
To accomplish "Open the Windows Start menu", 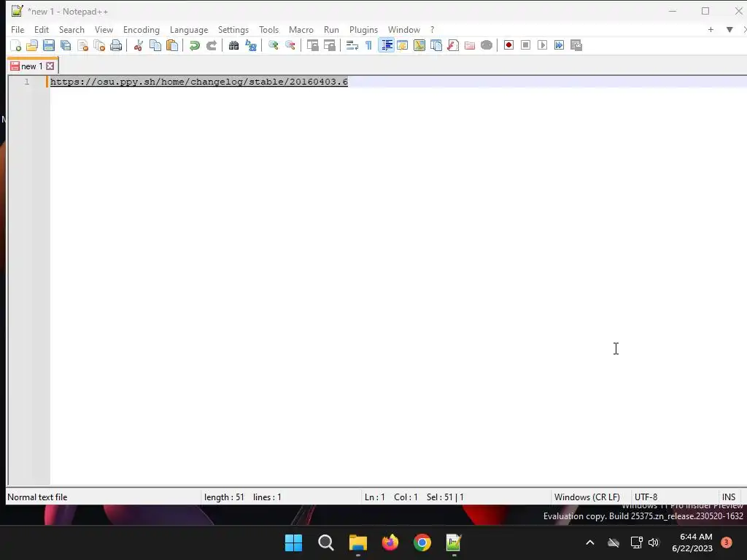I will coord(293,542).
